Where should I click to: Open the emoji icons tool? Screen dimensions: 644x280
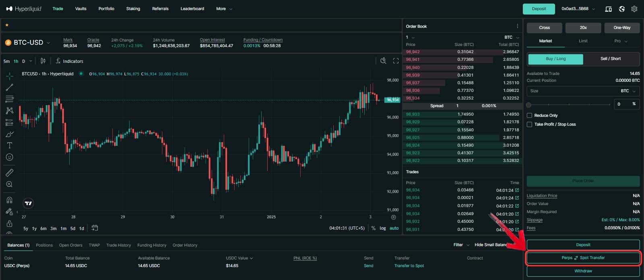pyautogui.click(x=10, y=157)
